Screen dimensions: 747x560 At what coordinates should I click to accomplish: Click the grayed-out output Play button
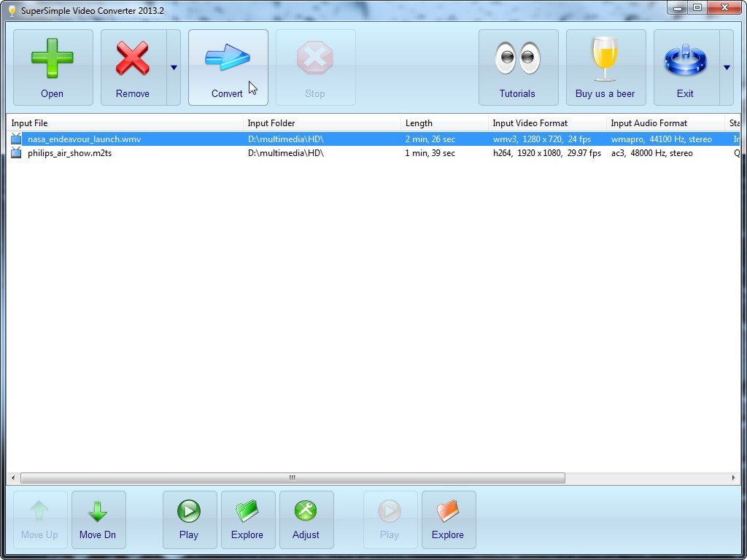[x=390, y=519]
